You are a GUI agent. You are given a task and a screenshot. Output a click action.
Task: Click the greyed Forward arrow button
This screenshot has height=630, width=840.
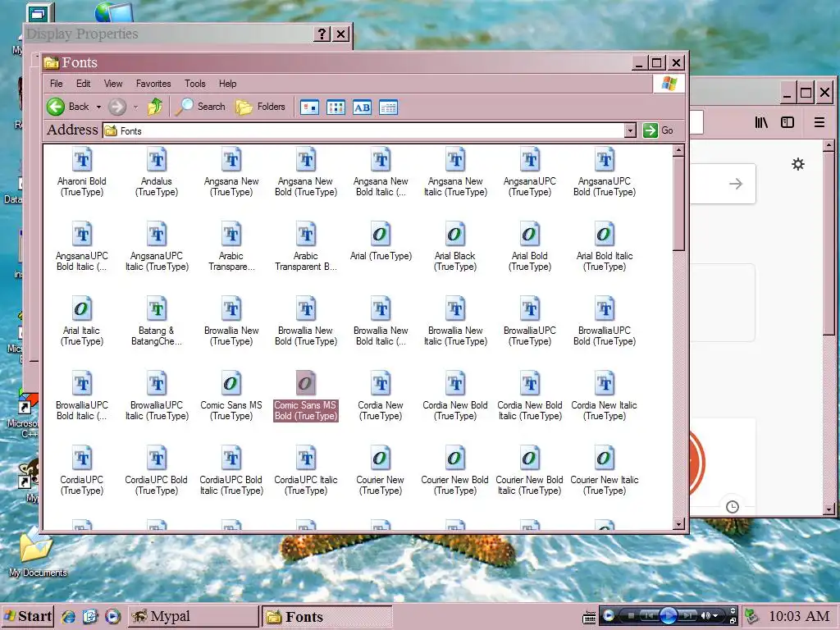(117, 107)
